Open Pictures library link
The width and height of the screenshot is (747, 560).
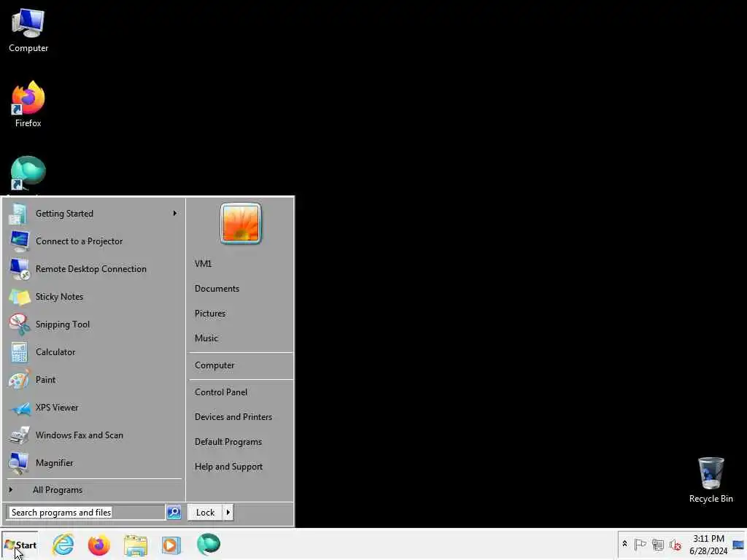click(210, 314)
